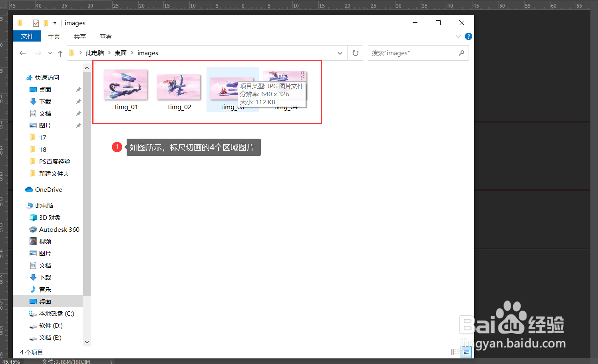Open folder 18 in the sidebar

pyautogui.click(x=43, y=150)
